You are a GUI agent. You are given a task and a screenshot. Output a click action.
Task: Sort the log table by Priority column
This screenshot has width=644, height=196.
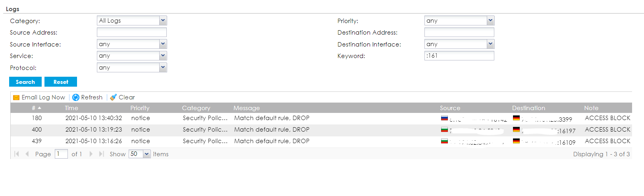[x=140, y=108]
